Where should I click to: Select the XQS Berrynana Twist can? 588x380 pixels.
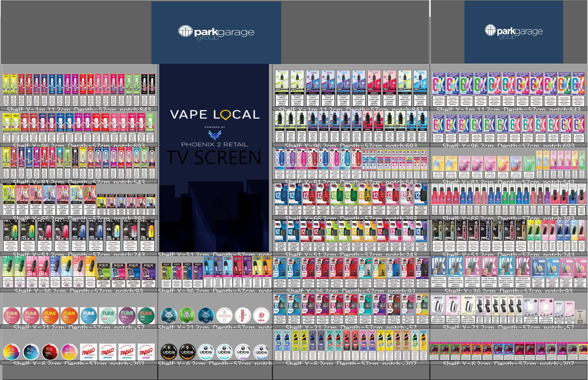pyautogui.click(x=69, y=352)
